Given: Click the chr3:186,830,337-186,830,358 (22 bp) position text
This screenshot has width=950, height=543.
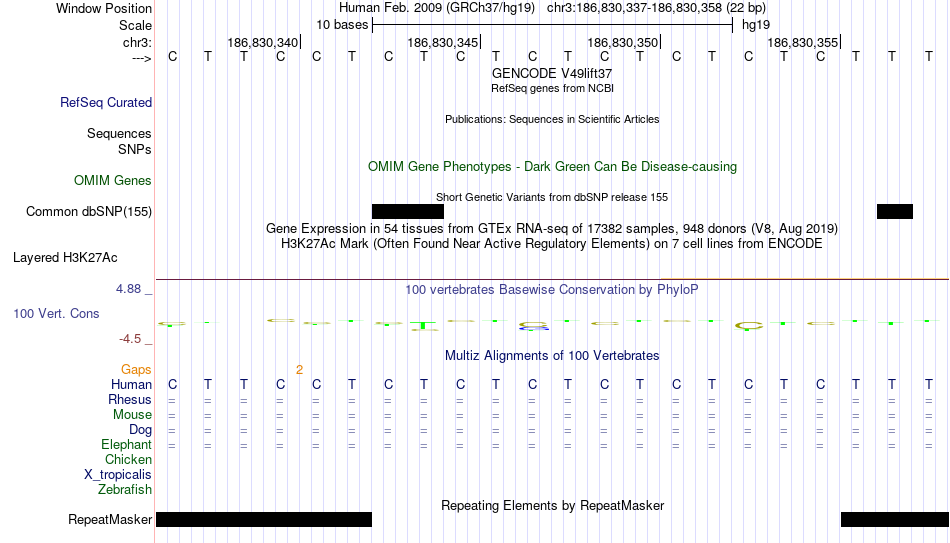Looking at the screenshot, I should pos(656,8).
